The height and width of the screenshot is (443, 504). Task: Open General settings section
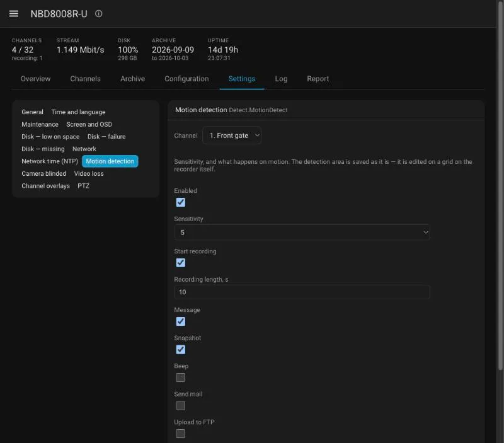33,112
